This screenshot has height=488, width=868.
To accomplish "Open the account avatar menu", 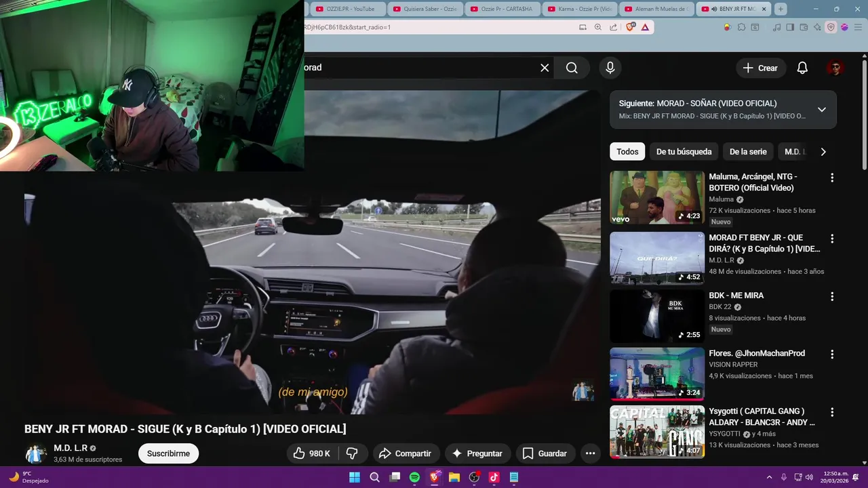I will (835, 68).
